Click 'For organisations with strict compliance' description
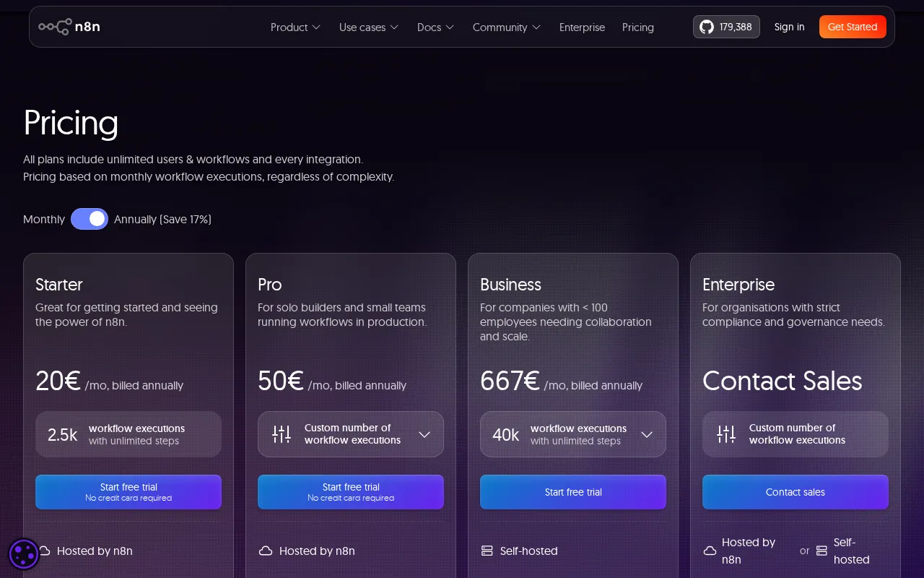Screen dimensions: 924x578 click(x=793, y=314)
